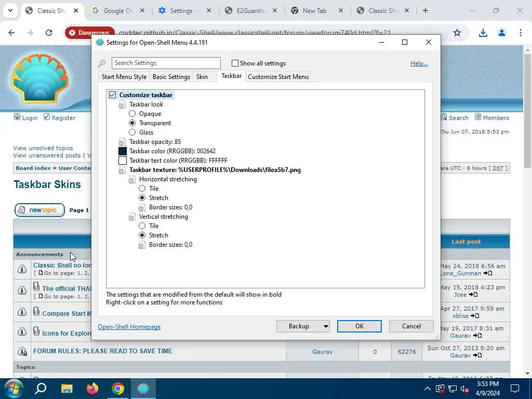Screen dimensions: 532x399
Task: Open Chrome three-dot menu
Action: tap(520, 33)
